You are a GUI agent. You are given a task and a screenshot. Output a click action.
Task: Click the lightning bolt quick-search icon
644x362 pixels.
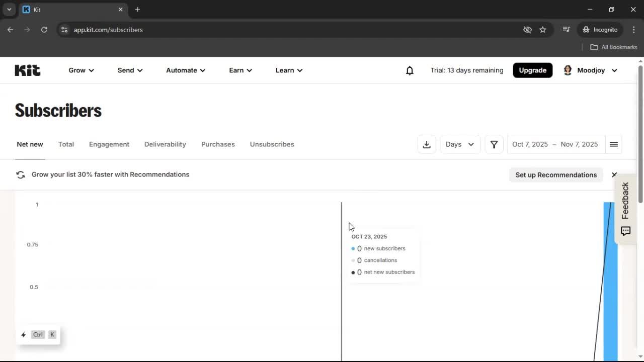[x=23, y=334]
